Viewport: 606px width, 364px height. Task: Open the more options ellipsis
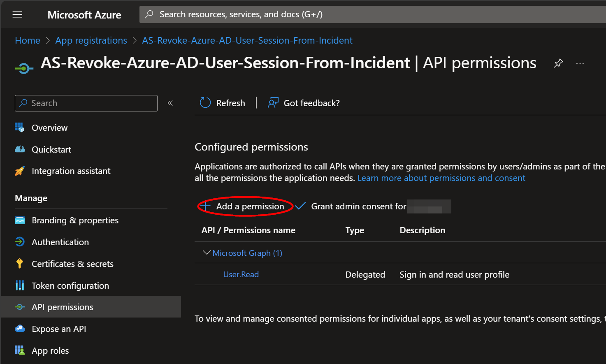[580, 63]
